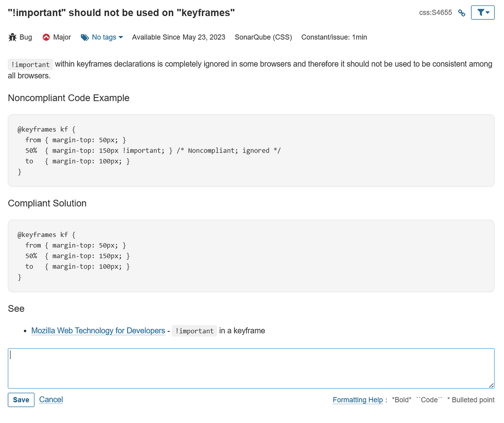Screen dimensions: 504x423
Task: Click the tags label icon
Action: (85, 37)
